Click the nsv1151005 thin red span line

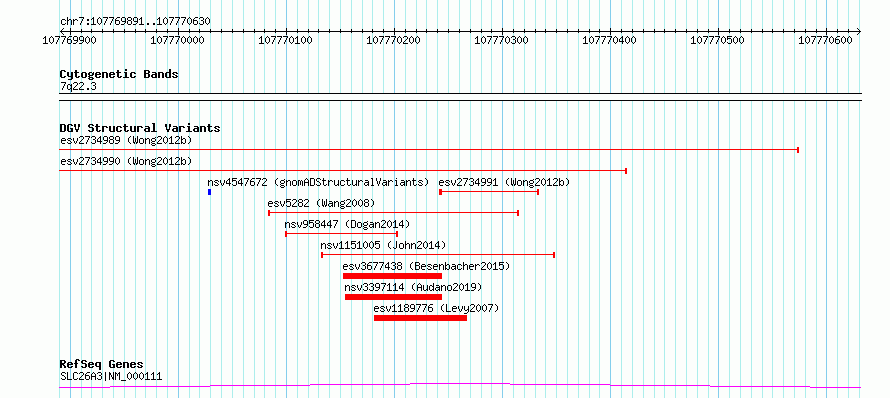(438, 255)
